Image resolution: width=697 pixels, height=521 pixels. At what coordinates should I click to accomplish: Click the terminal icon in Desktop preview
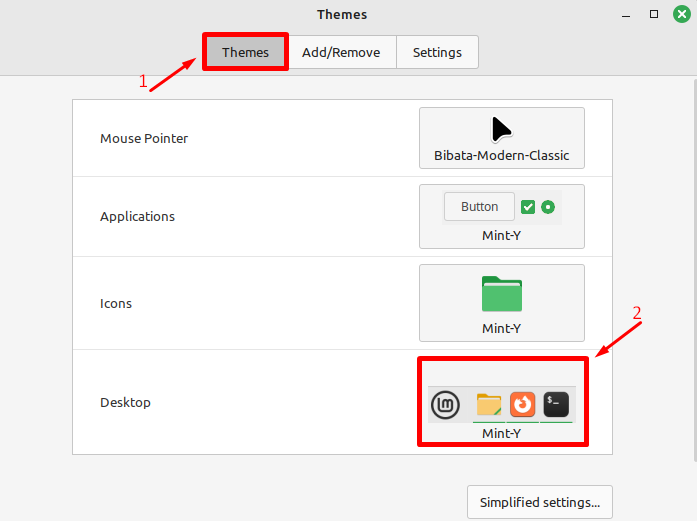point(556,404)
